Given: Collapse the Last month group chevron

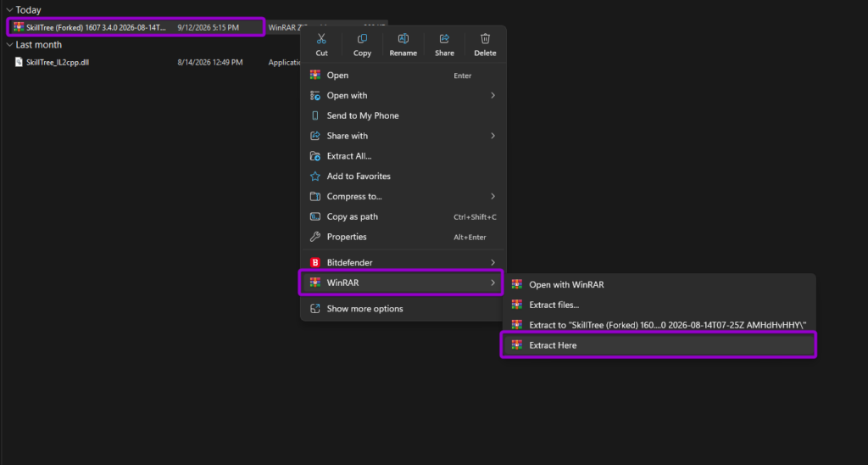Looking at the screenshot, I should [x=9, y=45].
